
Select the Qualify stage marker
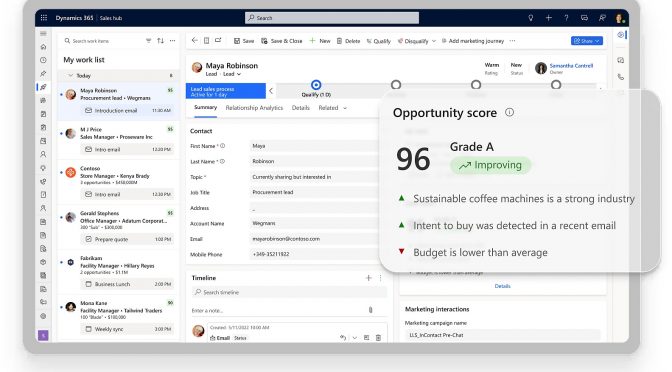(316, 85)
